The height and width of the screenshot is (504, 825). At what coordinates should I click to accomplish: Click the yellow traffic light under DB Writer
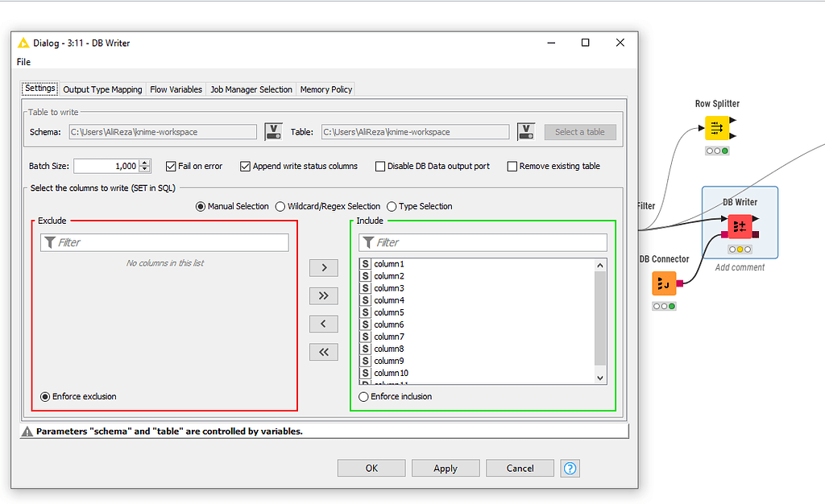(x=739, y=250)
